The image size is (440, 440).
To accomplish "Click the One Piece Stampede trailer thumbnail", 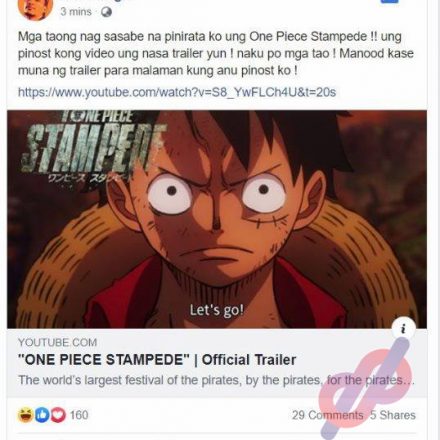I will 217,219.
